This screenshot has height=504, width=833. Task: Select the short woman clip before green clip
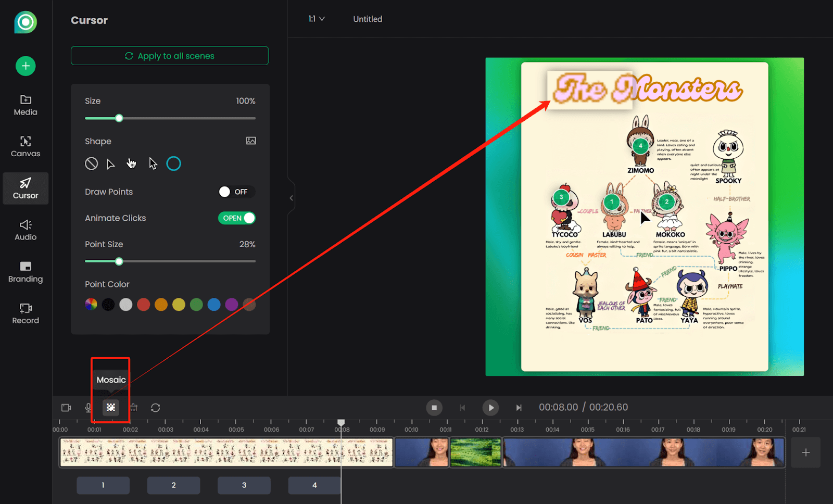point(422,452)
